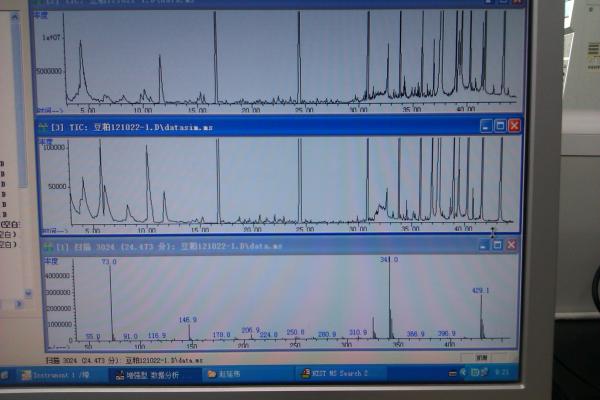Click the 55.0 peak label in the spectrum
600x400 pixels.
tap(93, 337)
